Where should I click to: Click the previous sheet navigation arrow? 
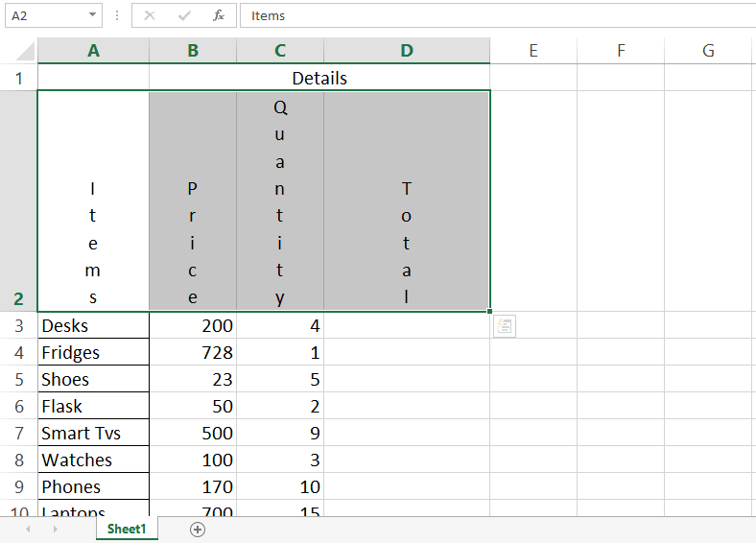click(28, 530)
